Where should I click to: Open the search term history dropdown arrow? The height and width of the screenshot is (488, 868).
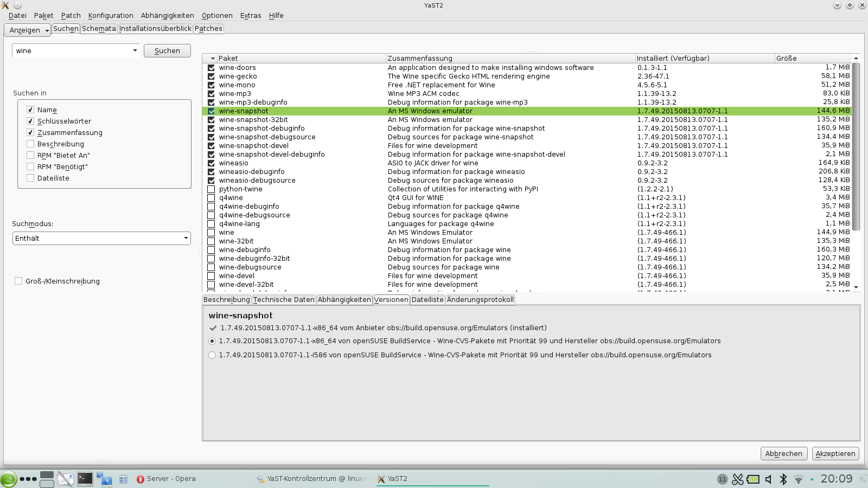[x=135, y=50]
